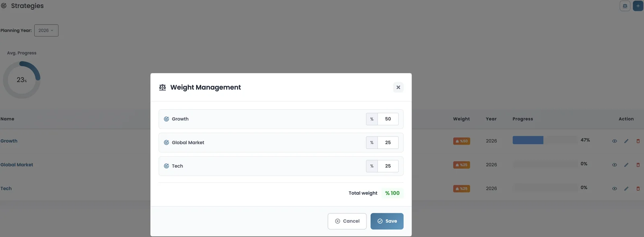
Task: Click edit pencil icon for Global Market
Action: click(x=626, y=165)
